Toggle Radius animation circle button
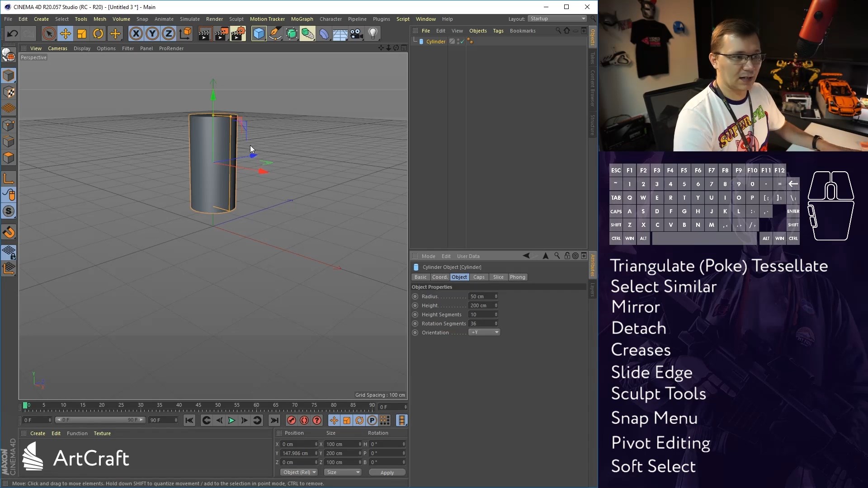The height and width of the screenshot is (488, 868). [x=415, y=296]
